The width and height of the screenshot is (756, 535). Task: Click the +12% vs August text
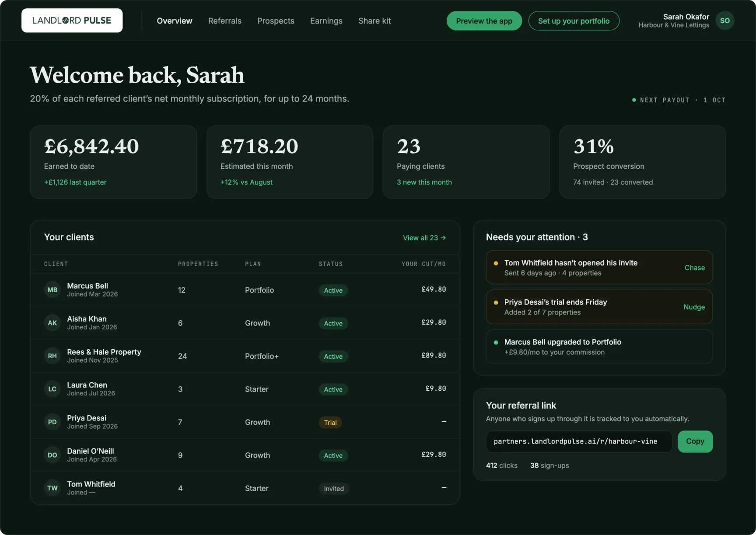[246, 182]
